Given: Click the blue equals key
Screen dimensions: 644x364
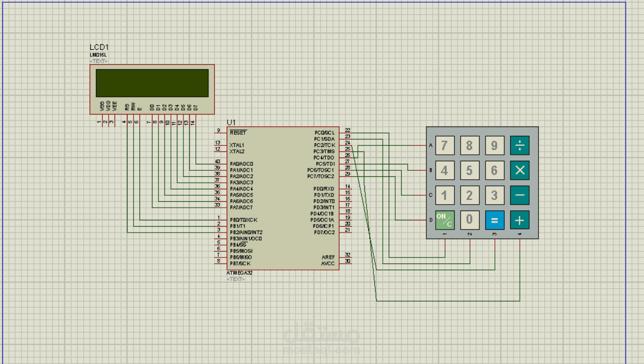Looking at the screenshot, I should [494, 220].
